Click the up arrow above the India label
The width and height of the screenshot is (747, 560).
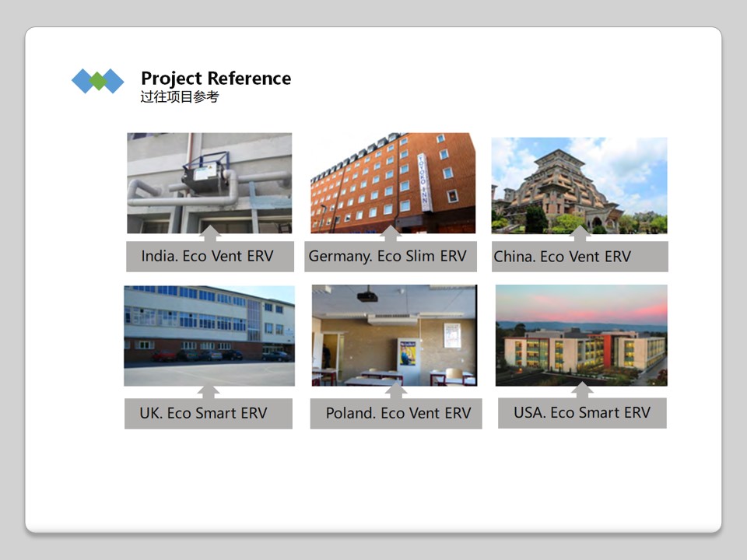pyautogui.click(x=210, y=234)
